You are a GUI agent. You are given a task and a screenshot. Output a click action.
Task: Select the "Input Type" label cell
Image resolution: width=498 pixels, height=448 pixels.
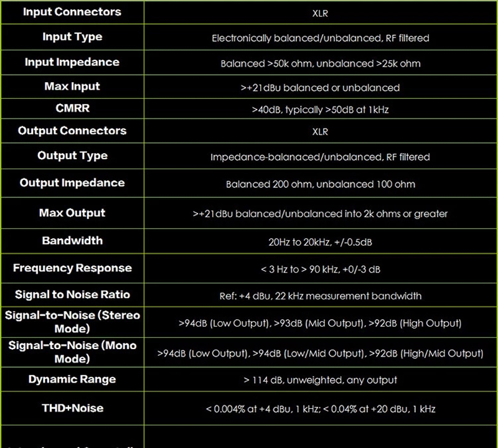pos(72,37)
